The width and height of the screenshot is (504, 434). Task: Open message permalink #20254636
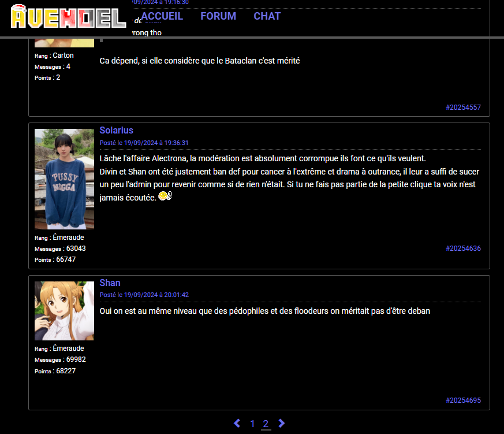point(463,248)
